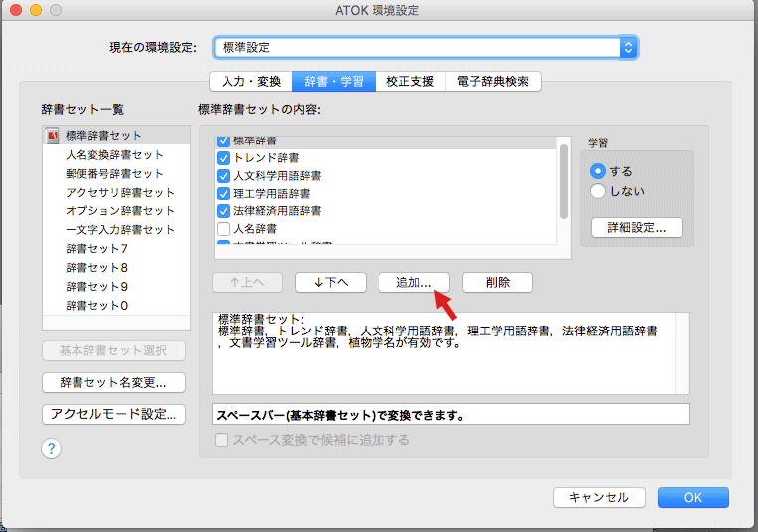The height and width of the screenshot is (532, 758).
Task: Open 辞書セット名変更... dialog
Action: [113, 383]
